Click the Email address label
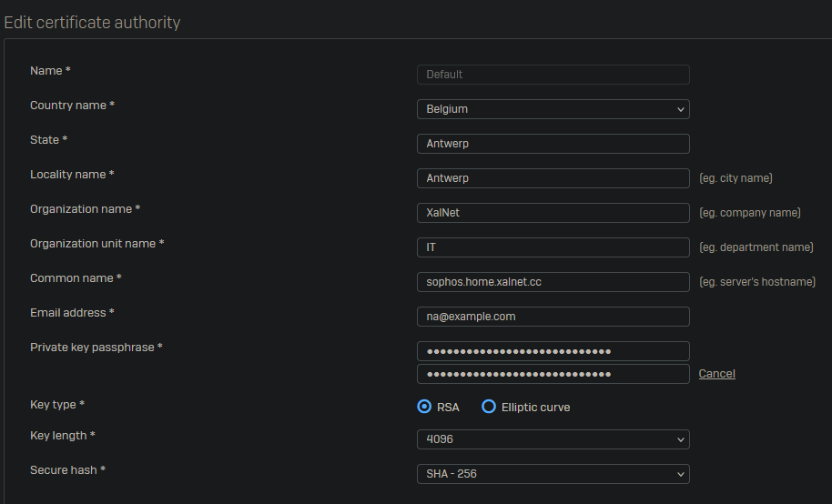Viewport: 832px width, 504px height. tap(72, 313)
